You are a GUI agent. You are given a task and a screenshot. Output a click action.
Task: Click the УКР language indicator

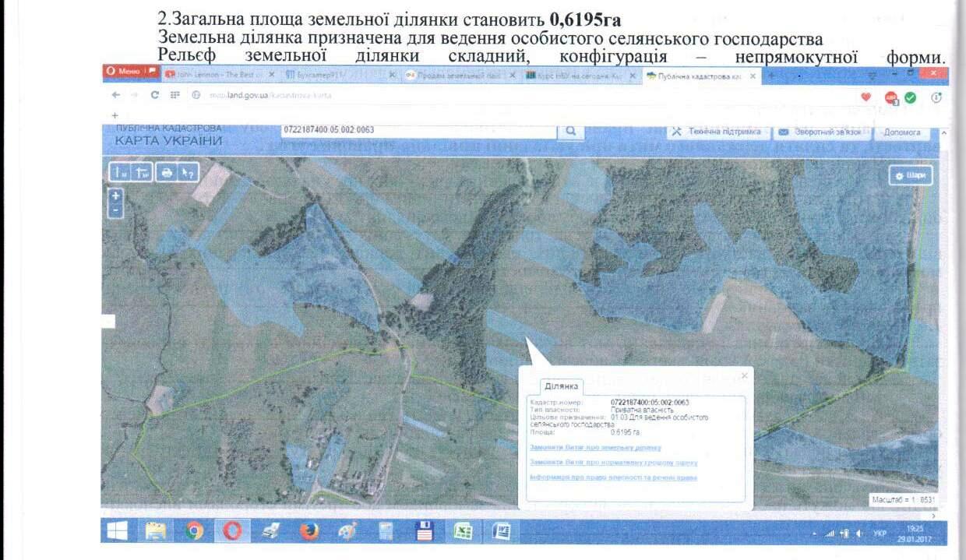(x=880, y=534)
